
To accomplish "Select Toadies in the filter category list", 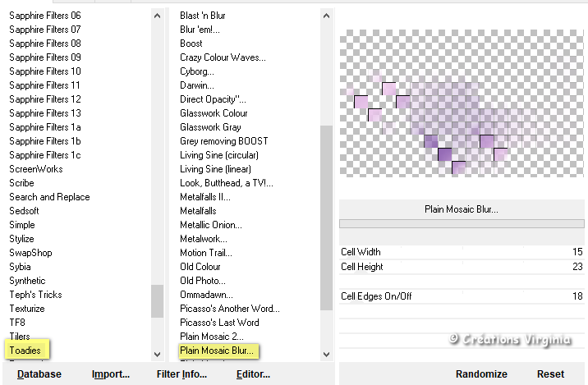I will click(27, 351).
